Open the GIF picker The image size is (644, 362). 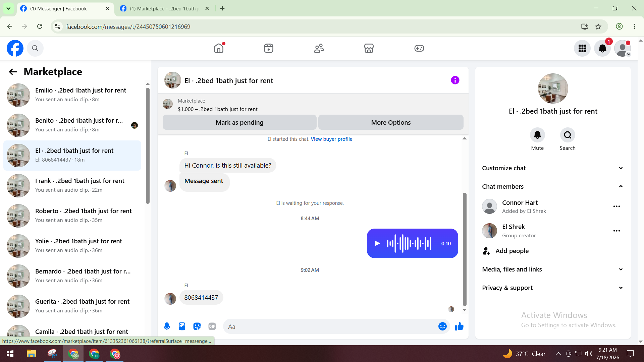pyautogui.click(x=212, y=326)
